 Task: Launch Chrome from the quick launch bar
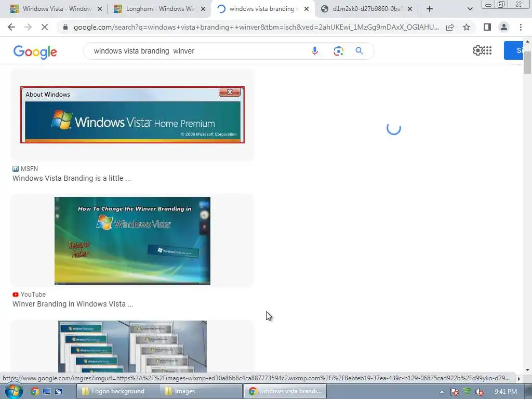(35, 391)
